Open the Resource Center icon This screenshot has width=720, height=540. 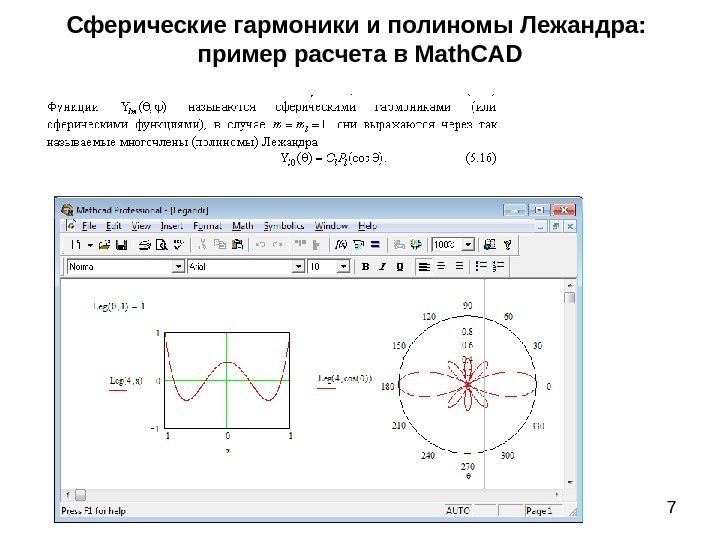pyautogui.click(x=490, y=244)
